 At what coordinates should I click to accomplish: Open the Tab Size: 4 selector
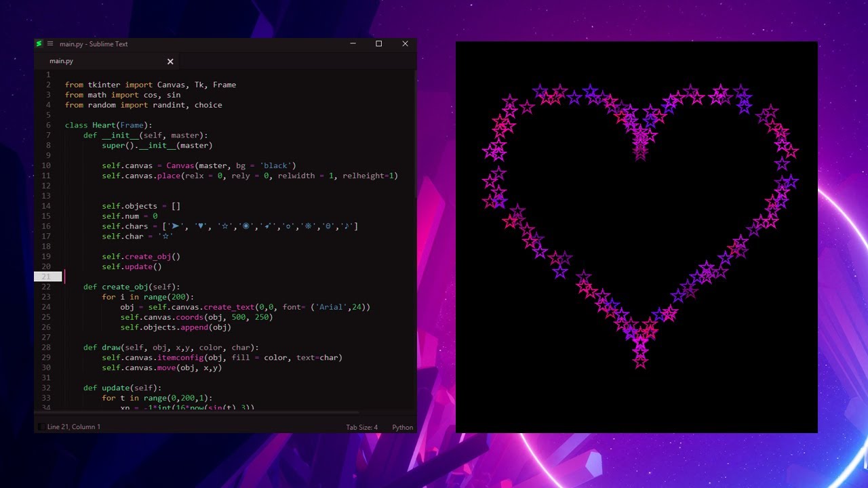361,427
